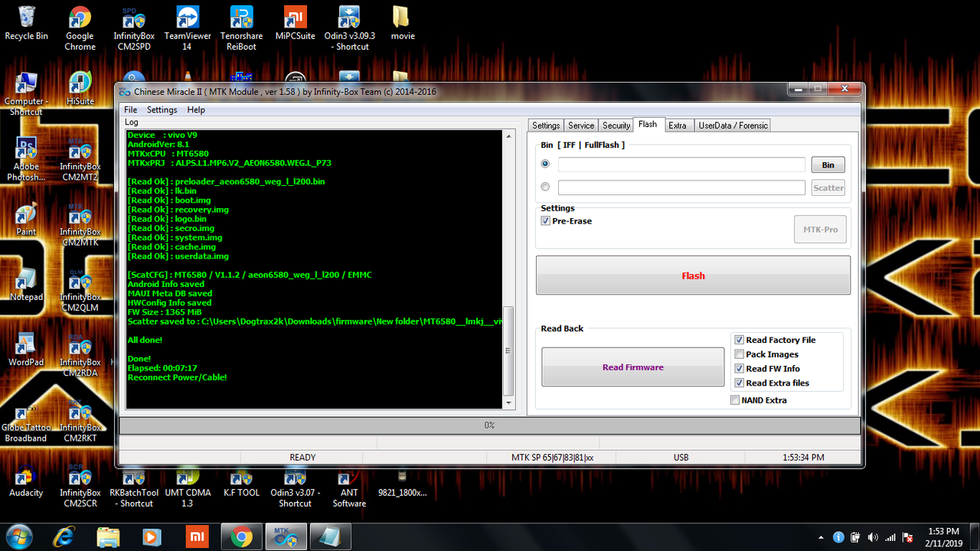This screenshot has width=980, height=551.
Task: Select the Flash tab
Action: pyautogui.click(x=648, y=125)
